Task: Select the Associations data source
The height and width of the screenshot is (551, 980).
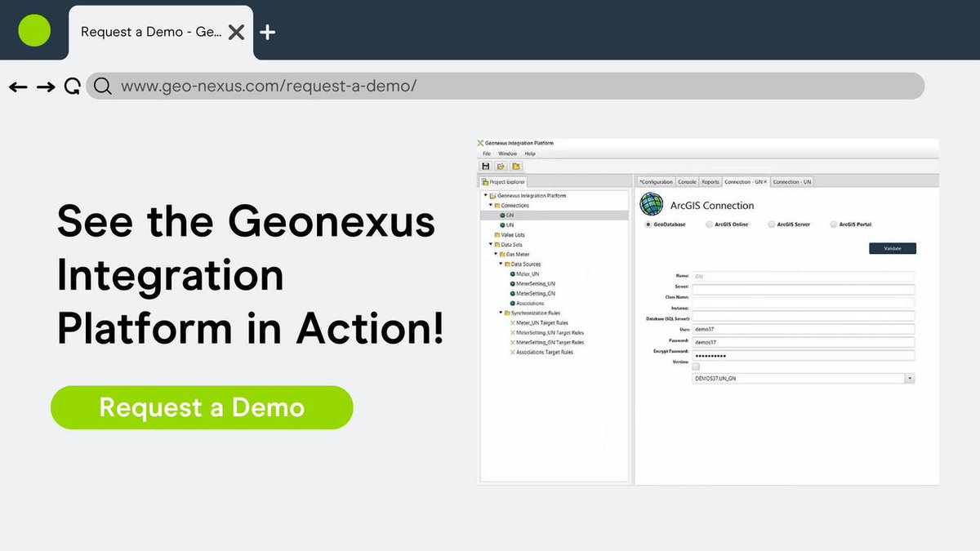Action: tap(528, 303)
